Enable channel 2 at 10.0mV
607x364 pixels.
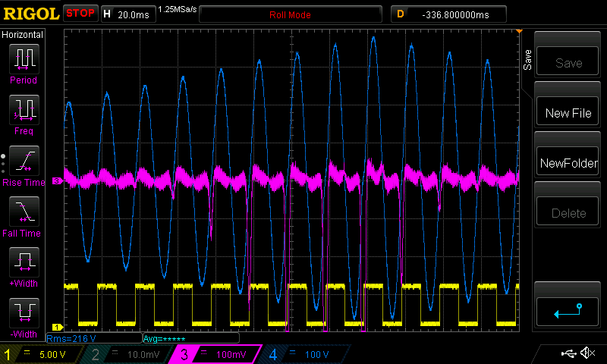(x=129, y=354)
